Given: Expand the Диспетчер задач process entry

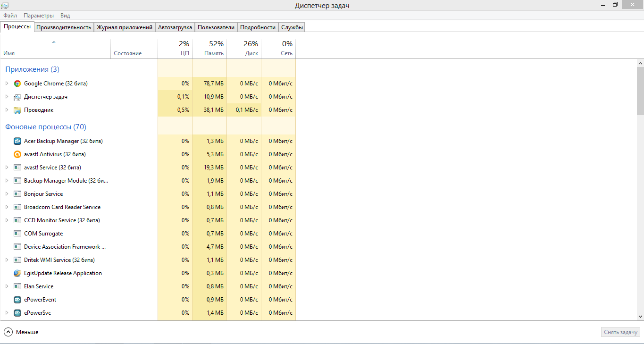Looking at the screenshot, I should (x=7, y=97).
